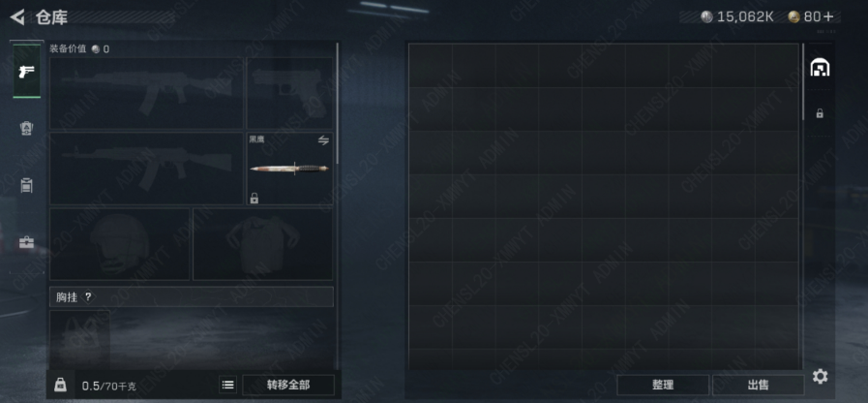Open the settings gear icon
868x403 pixels.
coord(820,377)
